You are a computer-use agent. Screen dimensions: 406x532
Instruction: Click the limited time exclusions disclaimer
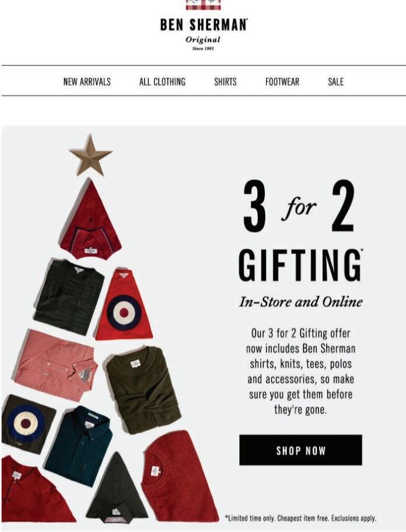point(300,518)
